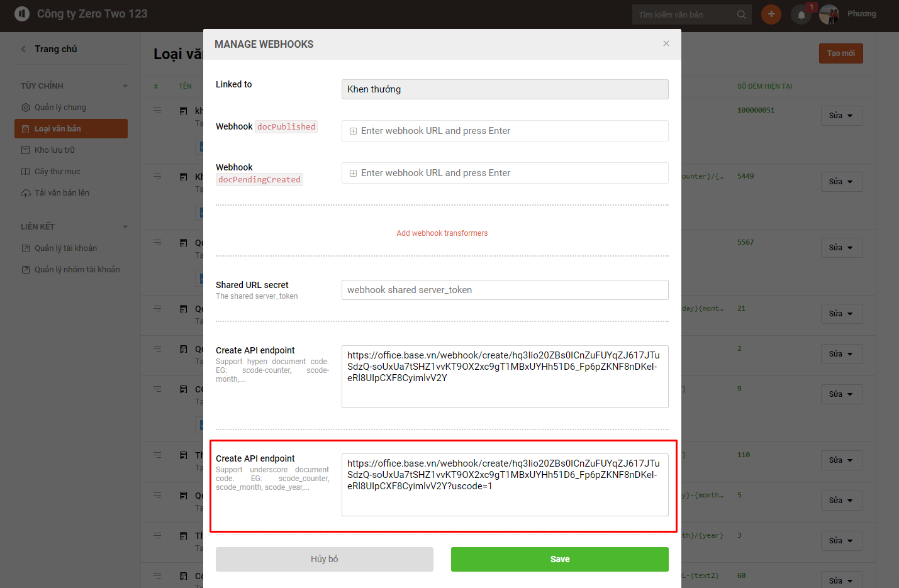This screenshot has height=588, width=899.
Task: Click the Save button
Action: click(559, 559)
